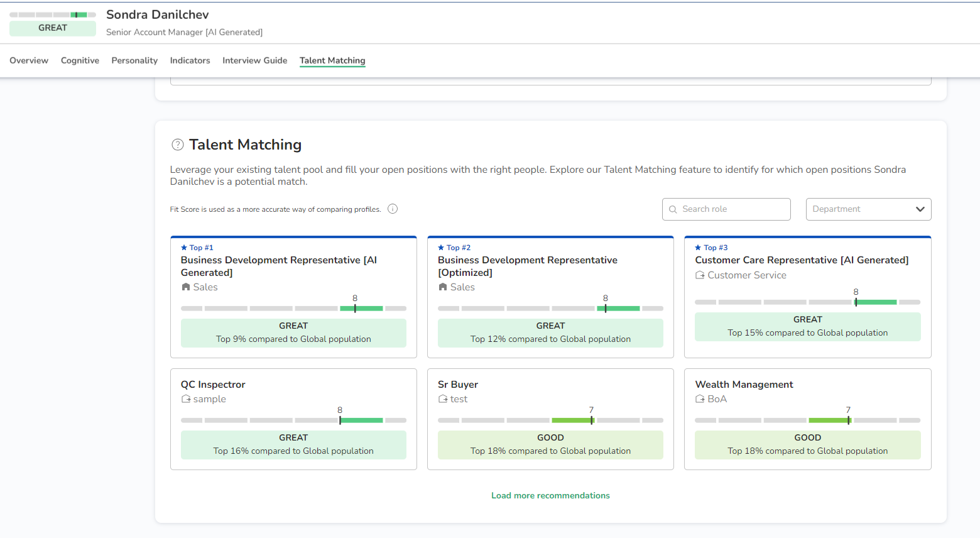Click the Top #3 star icon

pyautogui.click(x=698, y=248)
